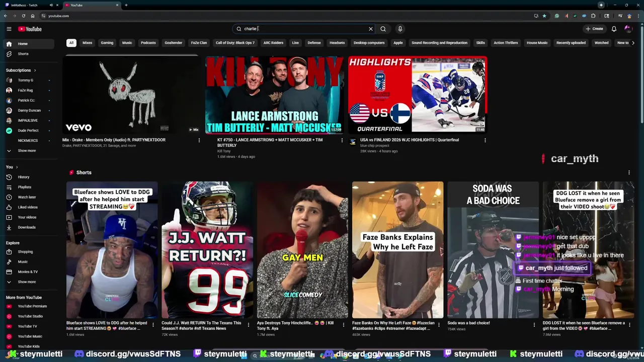644x362 pixels.
Task: Open History in the sidebar
Action: tap(29, 177)
